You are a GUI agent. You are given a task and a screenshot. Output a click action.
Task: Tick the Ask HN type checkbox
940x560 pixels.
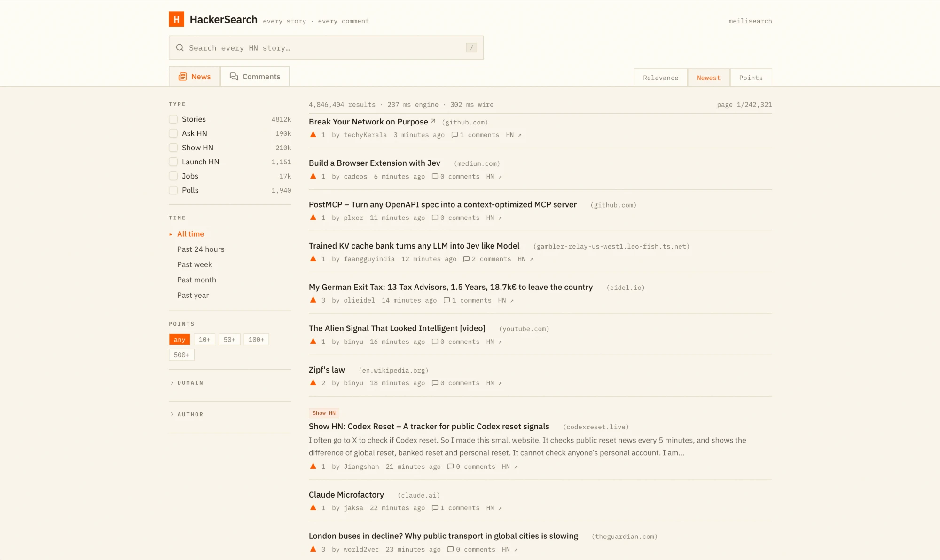point(173,133)
